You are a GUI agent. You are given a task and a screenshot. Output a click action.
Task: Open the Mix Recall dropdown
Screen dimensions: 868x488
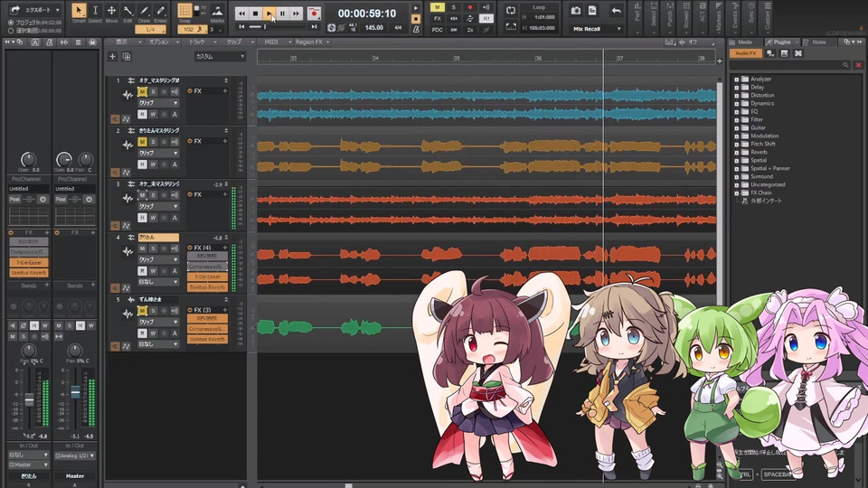pyautogui.click(x=598, y=29)
